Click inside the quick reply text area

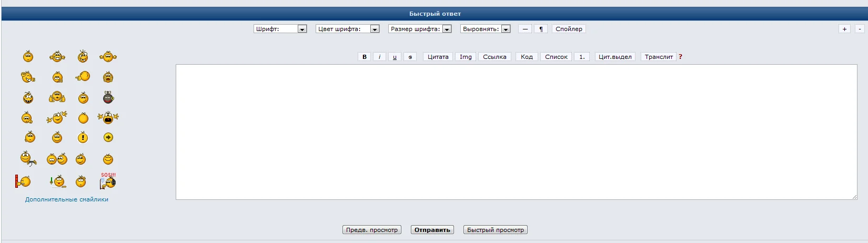(x=516, y=132)
